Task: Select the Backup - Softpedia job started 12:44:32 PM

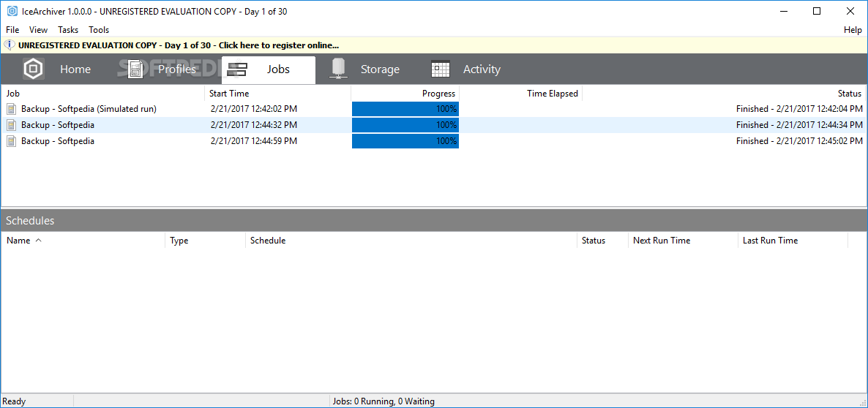Action: 434,125
